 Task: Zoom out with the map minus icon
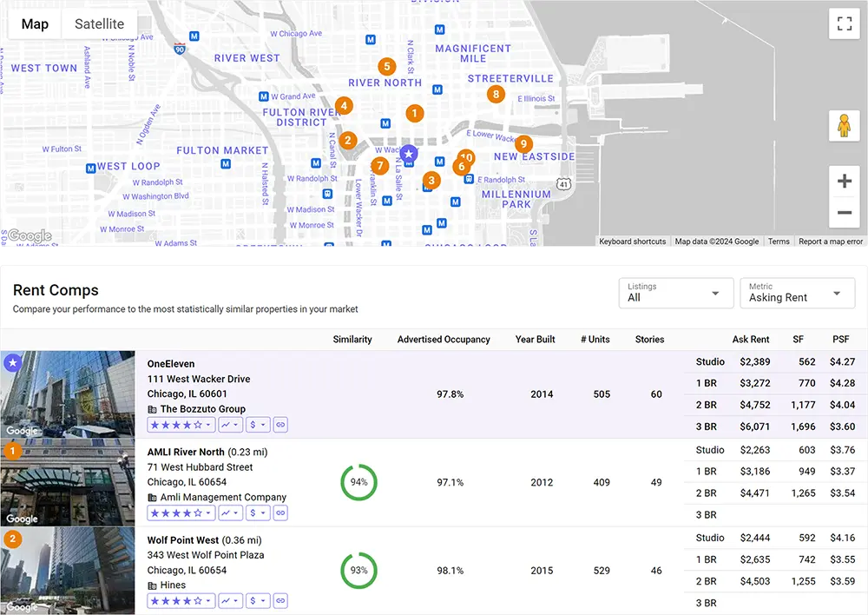click(x=844, y=212)
